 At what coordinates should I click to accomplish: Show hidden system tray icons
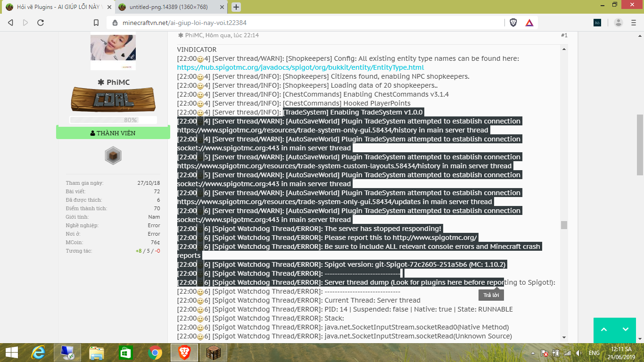click(x=533, y=353)
